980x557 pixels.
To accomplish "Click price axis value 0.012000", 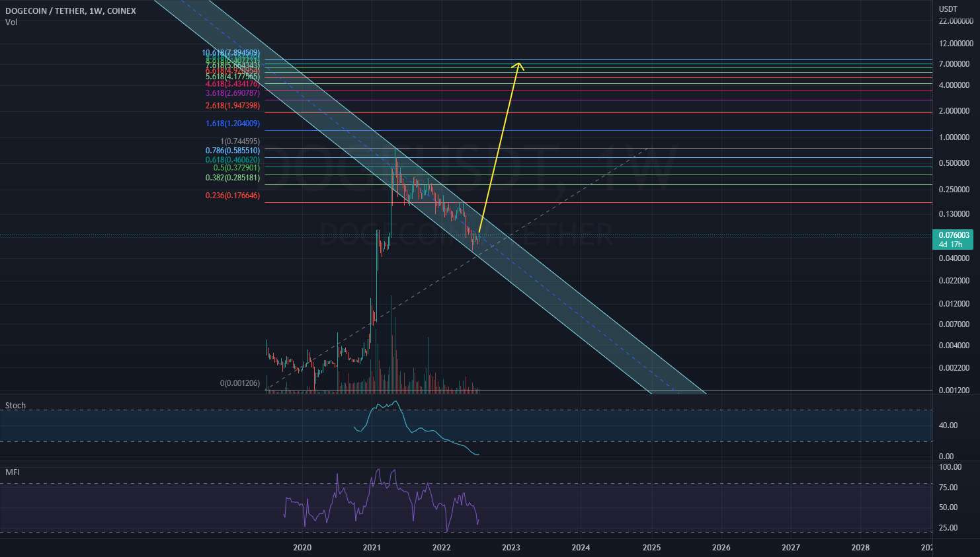I will [x=954, y=304].
